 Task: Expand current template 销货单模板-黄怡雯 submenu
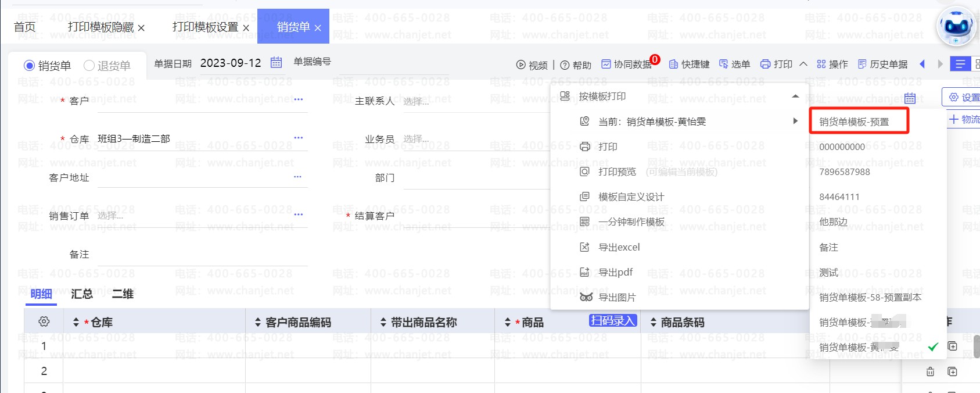point(796,121)
